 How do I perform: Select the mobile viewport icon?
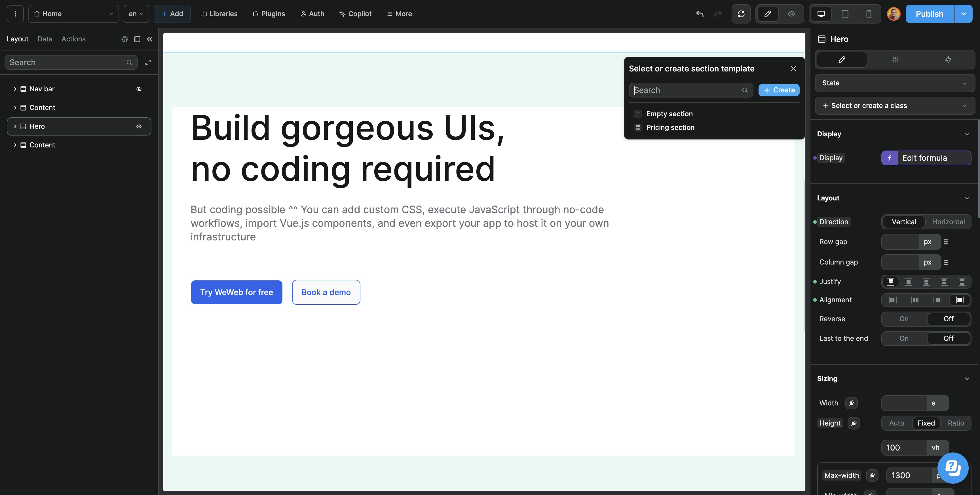[x=869, y=14]
